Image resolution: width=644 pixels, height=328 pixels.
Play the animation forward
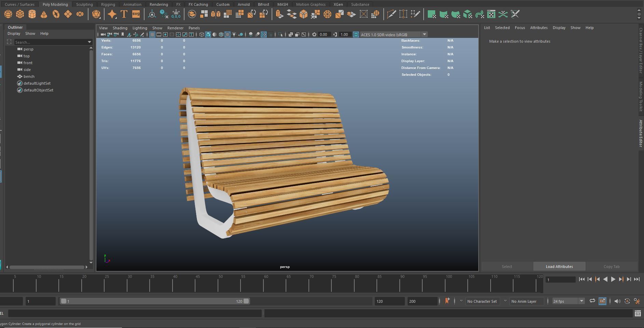point(613,279)
